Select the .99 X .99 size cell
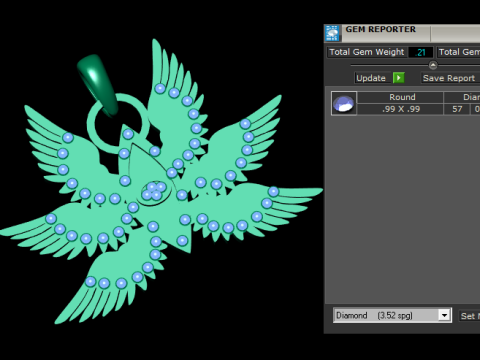480x360 pixels. [400, 109]
